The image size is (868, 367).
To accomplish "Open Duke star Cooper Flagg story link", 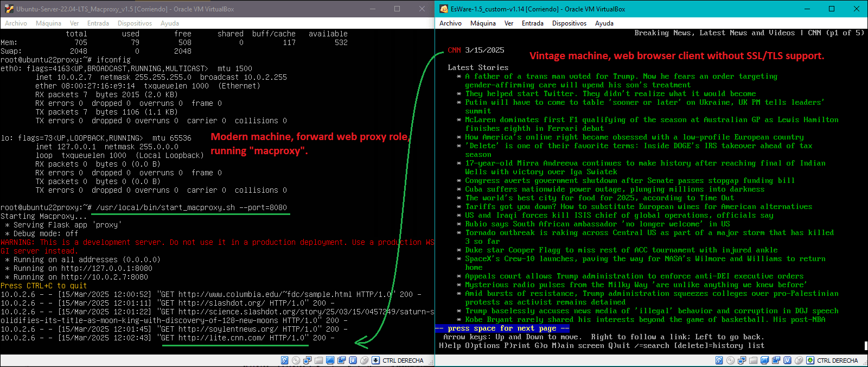I will (621, 250).
